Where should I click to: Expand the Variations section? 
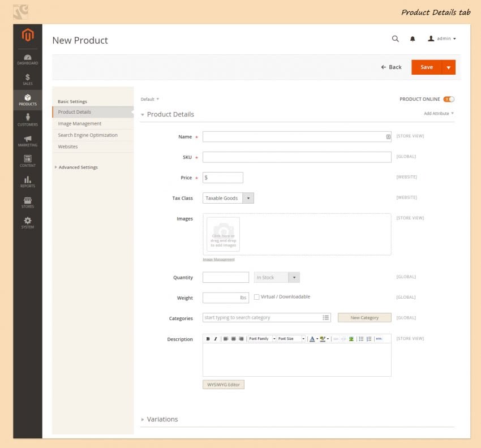click(160, 419)
